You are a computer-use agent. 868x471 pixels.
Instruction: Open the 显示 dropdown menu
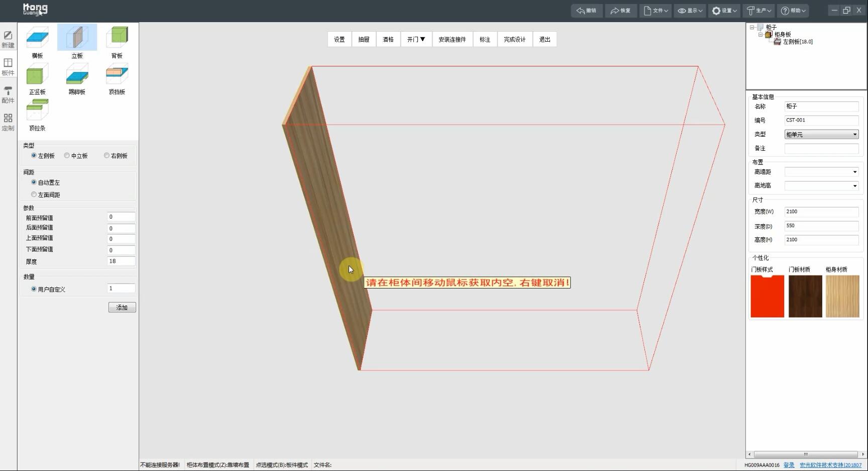click(690, 11)
